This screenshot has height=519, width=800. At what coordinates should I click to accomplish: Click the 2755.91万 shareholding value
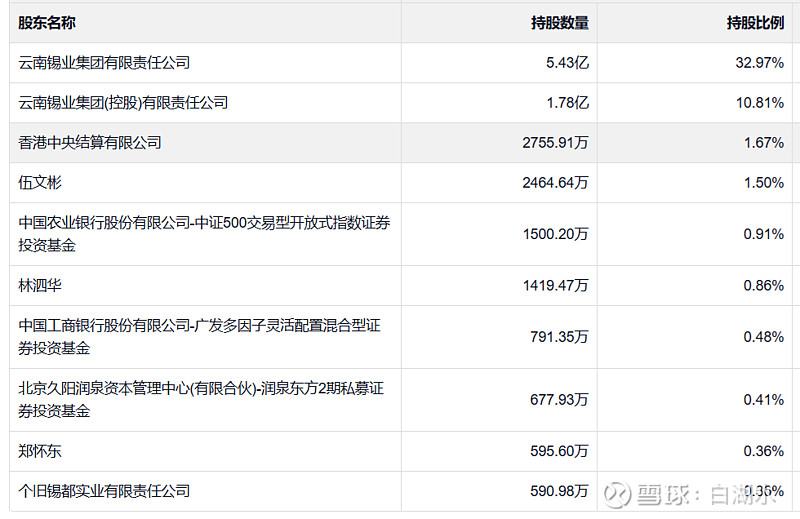[555, 142]
